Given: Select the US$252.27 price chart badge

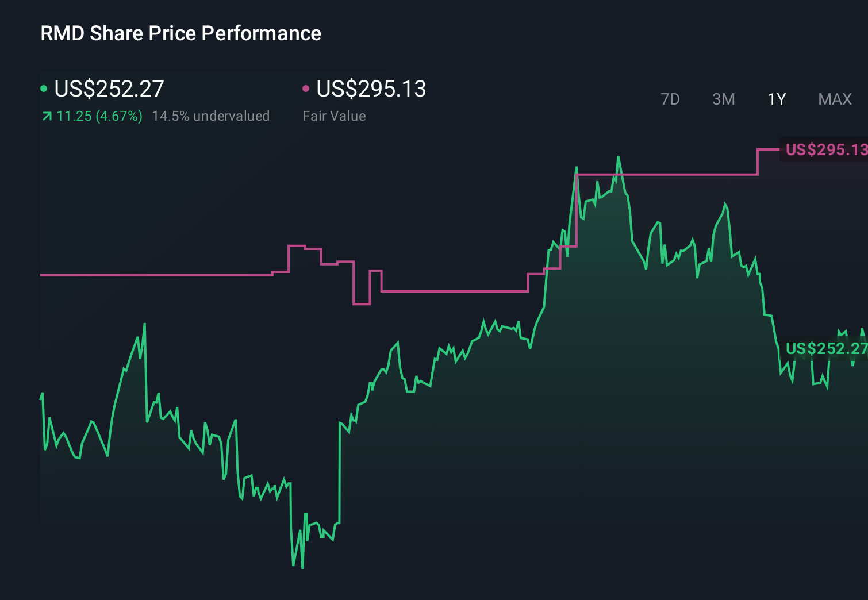Looking at the screenshot, I should coord(827,349).
